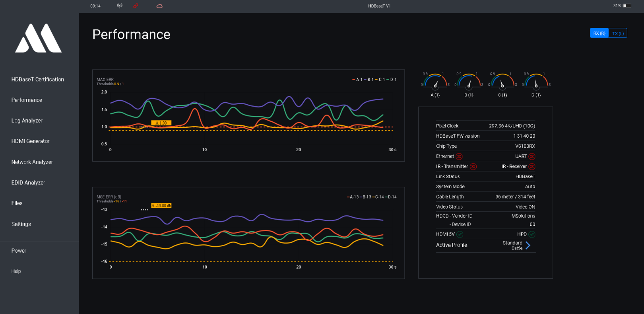Open Log Analyzer page
The width and height of the screenshot is (644, 314).
point(27,121)
